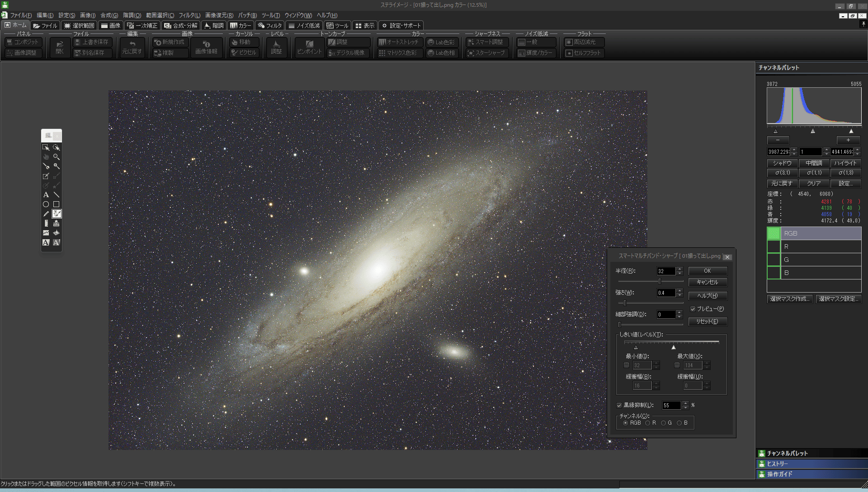
Task: Select the ellipse drawing tool
Action: tap(46, 204)
